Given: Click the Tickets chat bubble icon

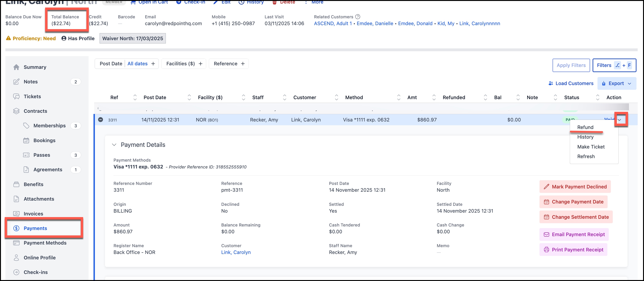Looking at the screenshot, I should [x=16, y=97].
